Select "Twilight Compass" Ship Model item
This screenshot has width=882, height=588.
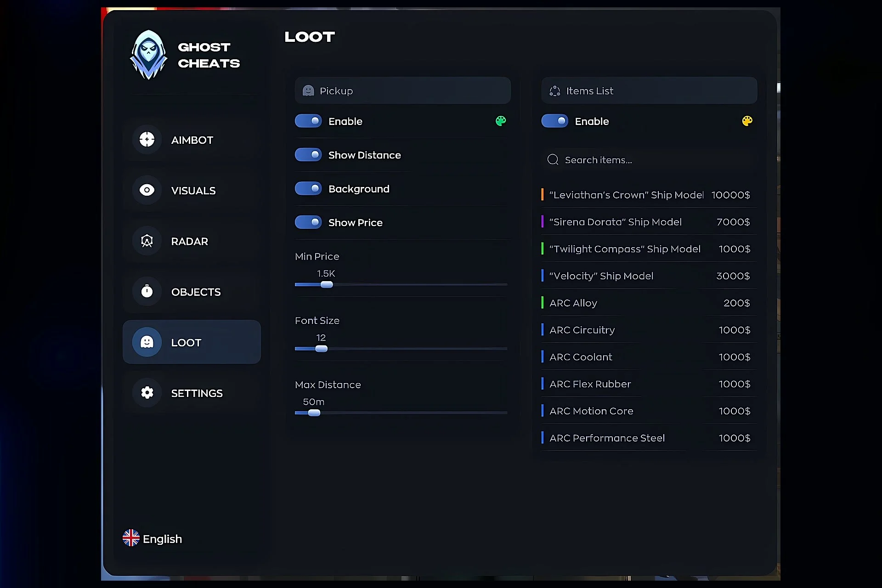pyautogui.click(x=649, y=249)
